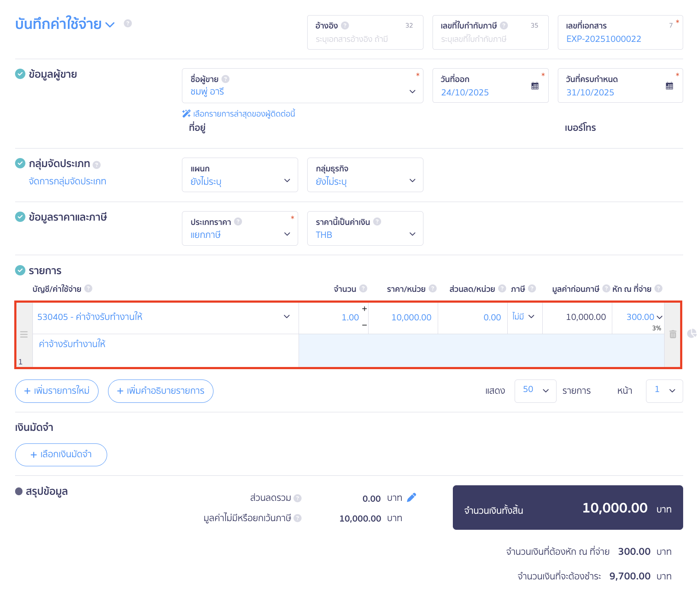Expand the ชื่อผู้ขาย vendor dropdown
Image resolution: width=700 pixels, height=601 pixels.
coord(412,92)
